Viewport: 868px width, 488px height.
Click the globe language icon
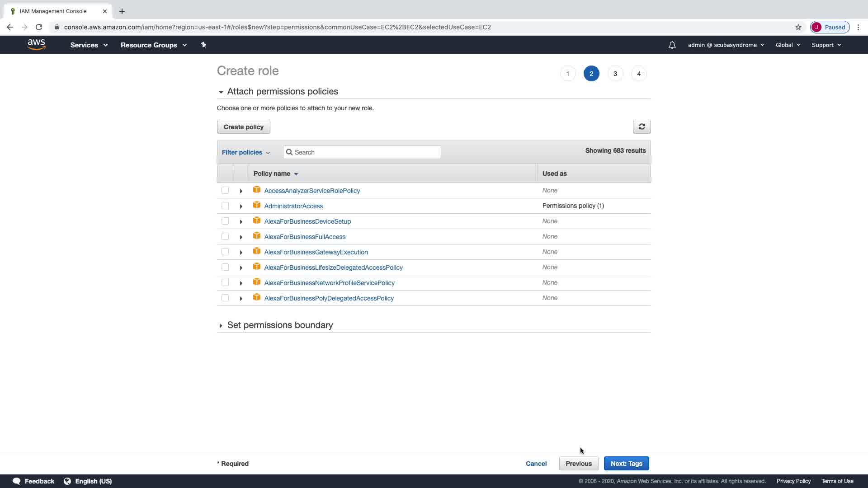(x=67, y=481)
